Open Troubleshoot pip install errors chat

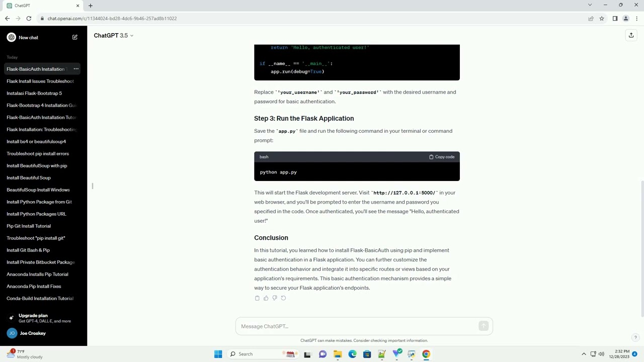pos(38,153)
